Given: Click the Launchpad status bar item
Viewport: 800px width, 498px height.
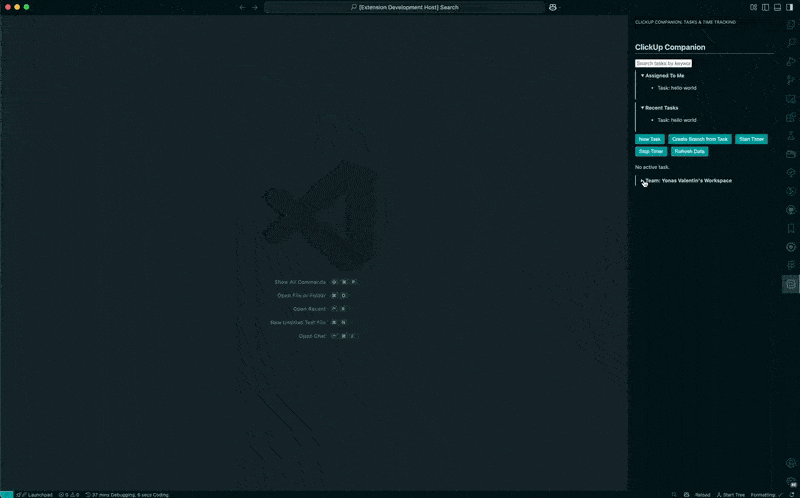Looking at the screenshot, I should tap(35, 494).
